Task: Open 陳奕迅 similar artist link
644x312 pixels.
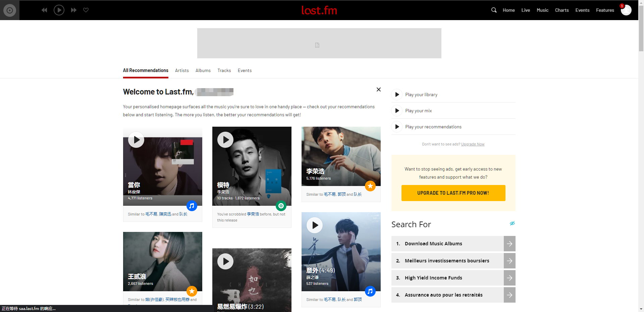Action: click(165, 214)
